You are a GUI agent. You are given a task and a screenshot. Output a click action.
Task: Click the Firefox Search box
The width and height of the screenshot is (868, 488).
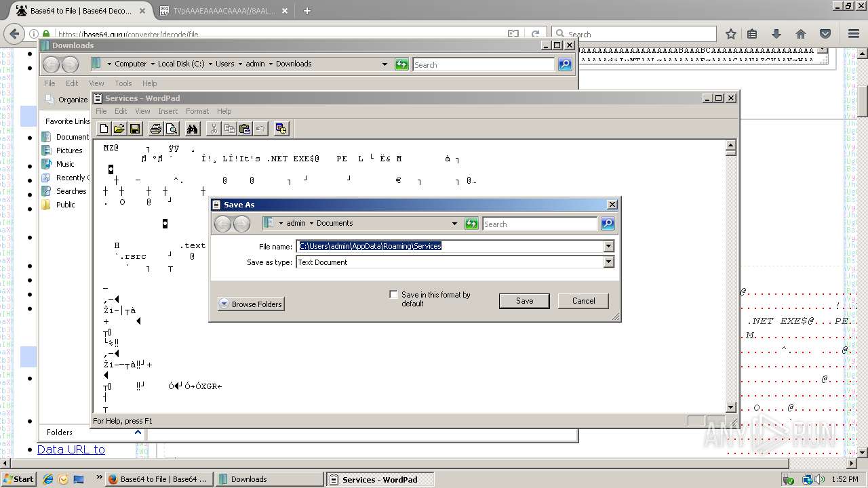point(634,34)
